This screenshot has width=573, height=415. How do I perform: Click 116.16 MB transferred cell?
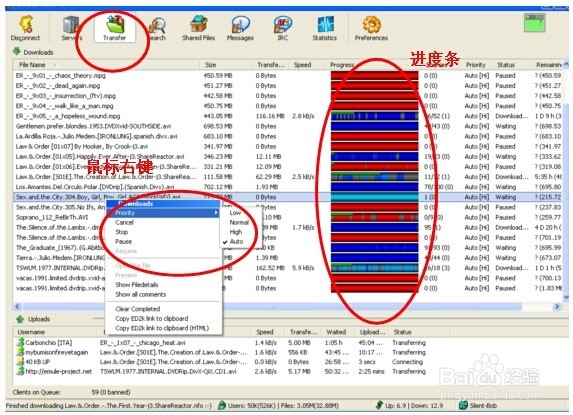click(x=270, y=116)
